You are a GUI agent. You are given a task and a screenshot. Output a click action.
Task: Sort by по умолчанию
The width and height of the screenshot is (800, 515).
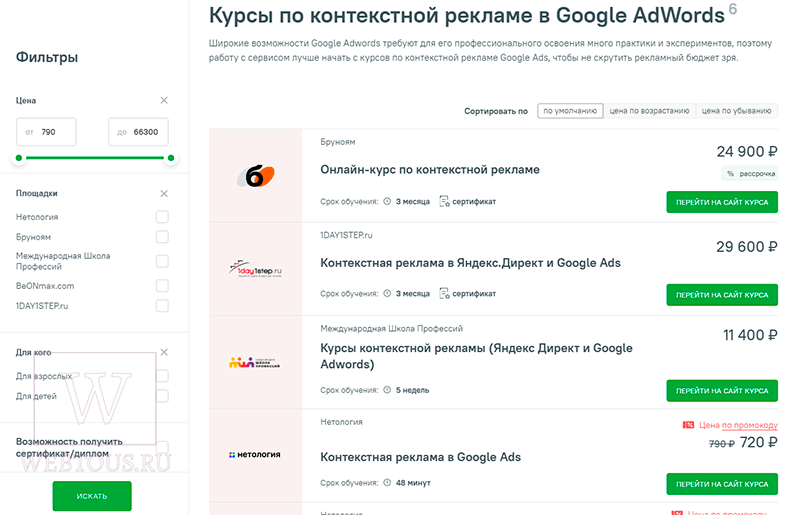tap(570, 111)
